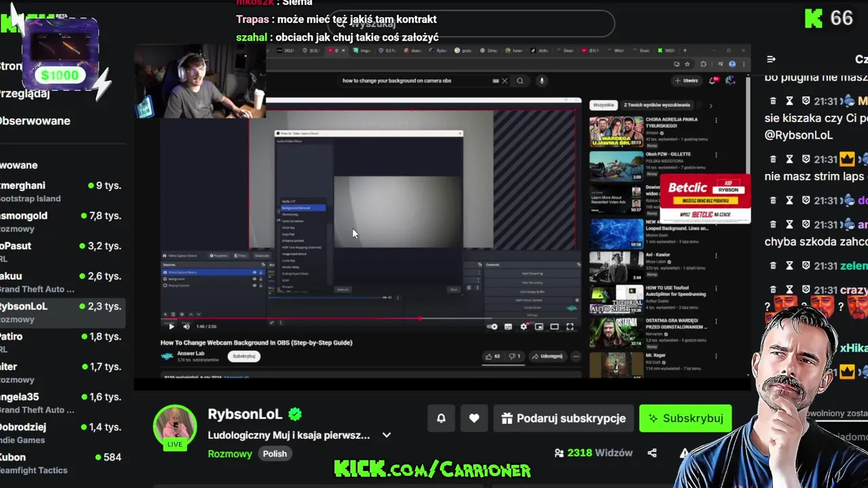Click Udostępnij share button on YouTube
This screenshot has width=868, height=488.
click(547, 356)
